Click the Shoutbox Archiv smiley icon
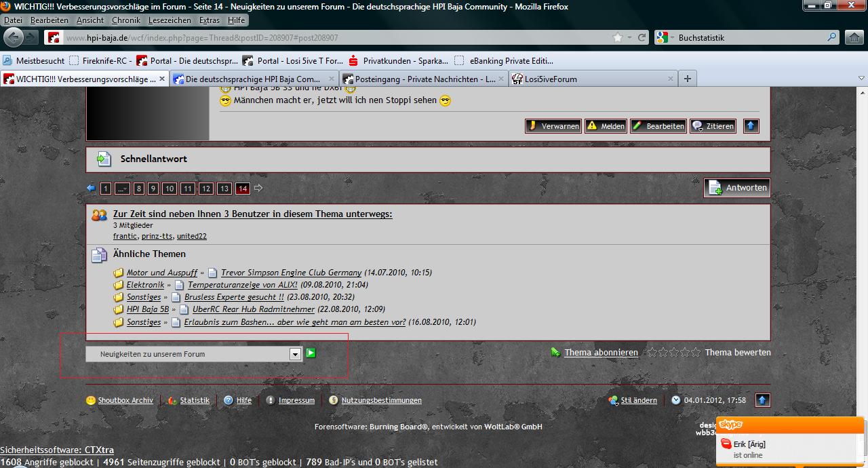 point(91,400)
